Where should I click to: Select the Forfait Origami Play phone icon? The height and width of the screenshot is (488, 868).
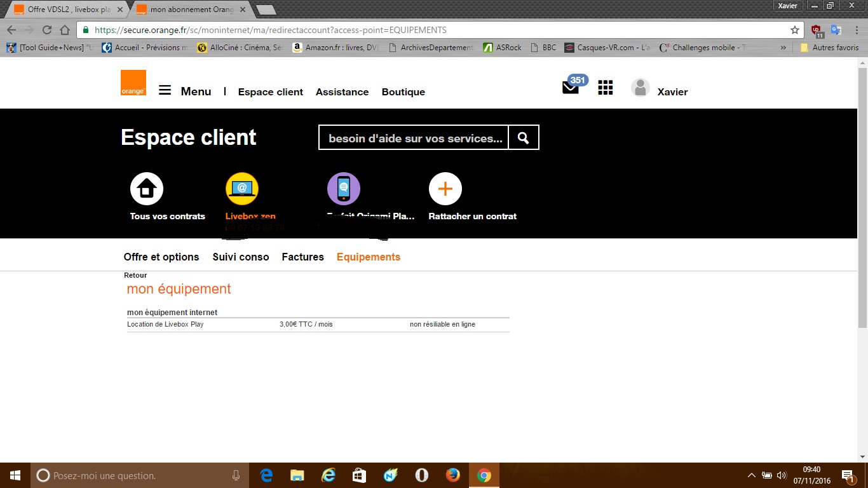343,187
